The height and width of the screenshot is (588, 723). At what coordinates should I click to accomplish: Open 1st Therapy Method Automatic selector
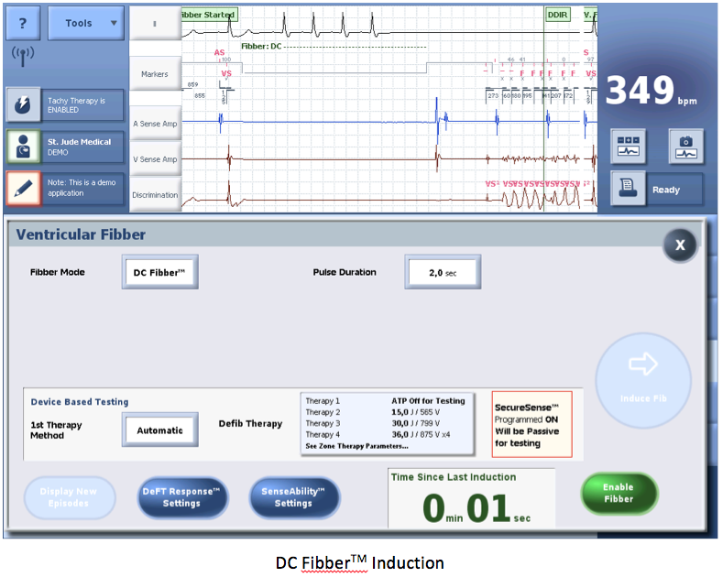coord(159,430)
